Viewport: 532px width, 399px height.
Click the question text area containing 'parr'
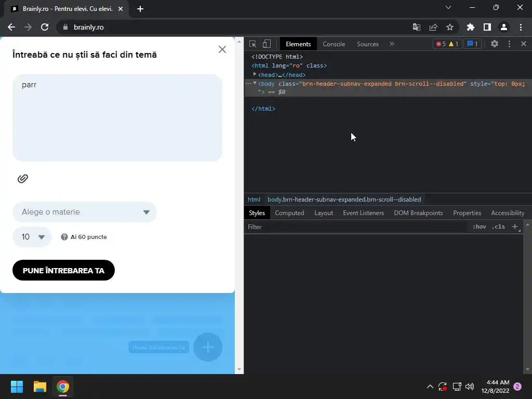(x=117, y=118)
